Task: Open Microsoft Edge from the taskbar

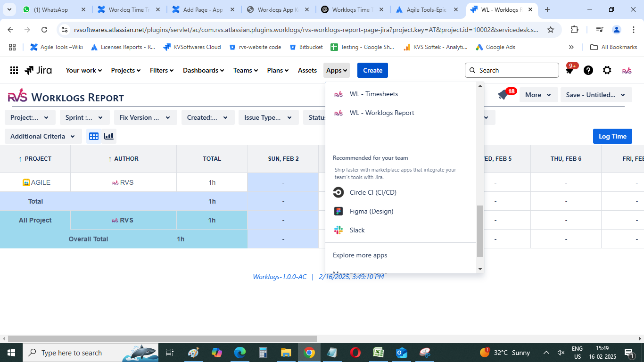Action: pos(240,353)
